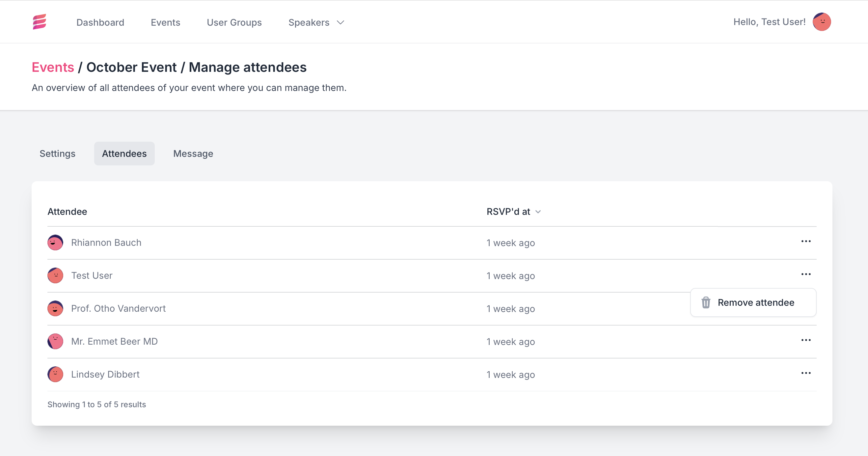Select the Attendees tab
The width and height of the screenshot is (868, 456).
pos(124,154)
